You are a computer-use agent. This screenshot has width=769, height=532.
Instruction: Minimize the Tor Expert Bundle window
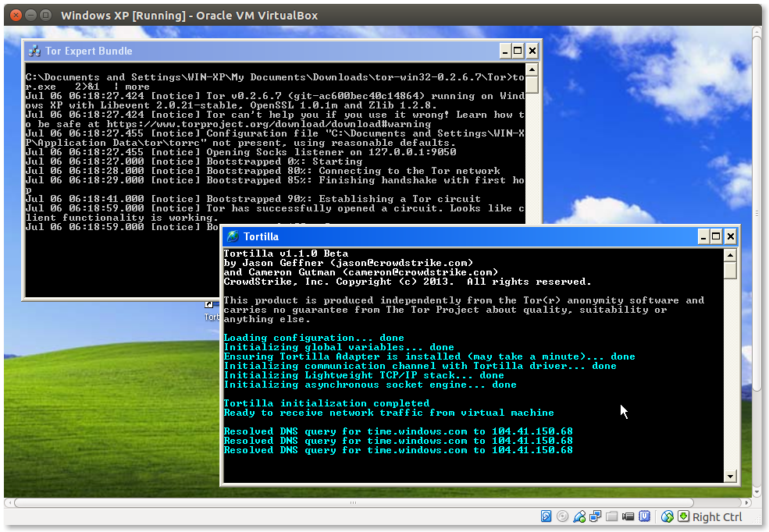point(505,51)
